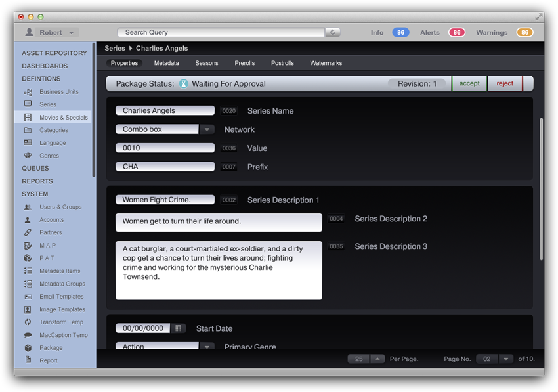Click the blue Info count badge
This screenshot has height=392, width=558.
(x=400, y=32)
